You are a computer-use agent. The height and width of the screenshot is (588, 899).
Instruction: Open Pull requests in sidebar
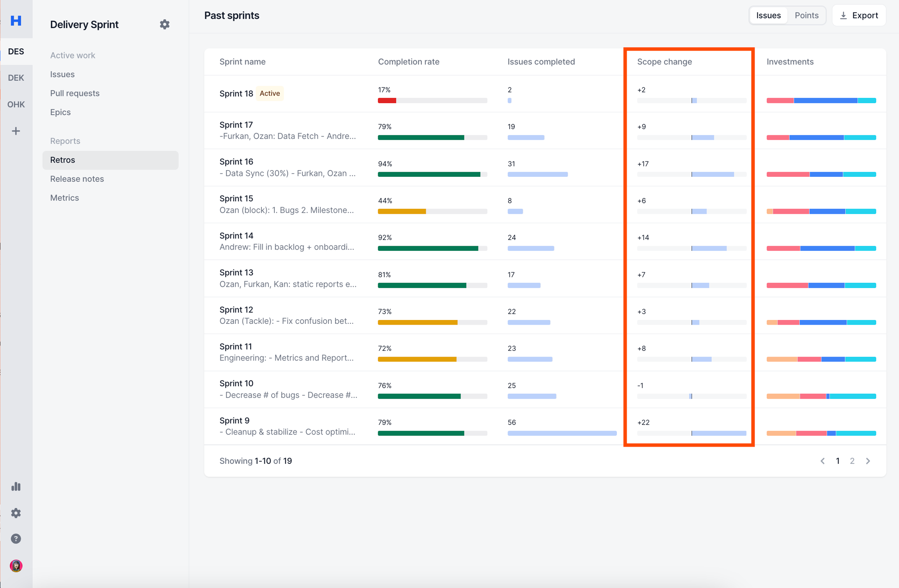(75, 93)
